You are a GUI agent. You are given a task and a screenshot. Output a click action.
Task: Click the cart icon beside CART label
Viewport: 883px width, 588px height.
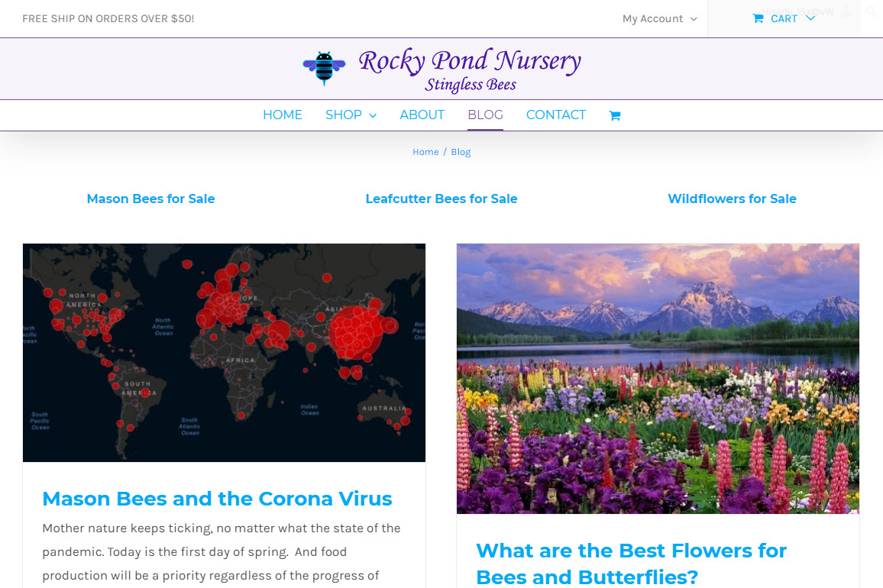click(758, 18)
